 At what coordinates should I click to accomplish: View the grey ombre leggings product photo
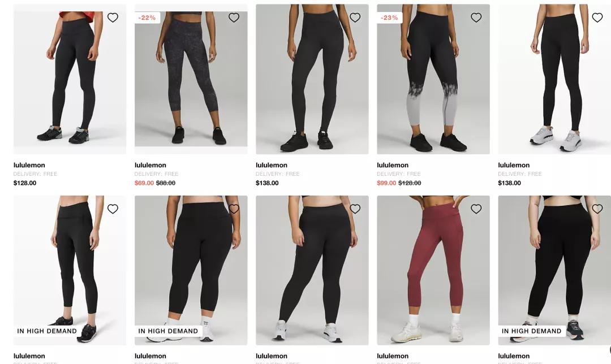[x=433, y=79]
